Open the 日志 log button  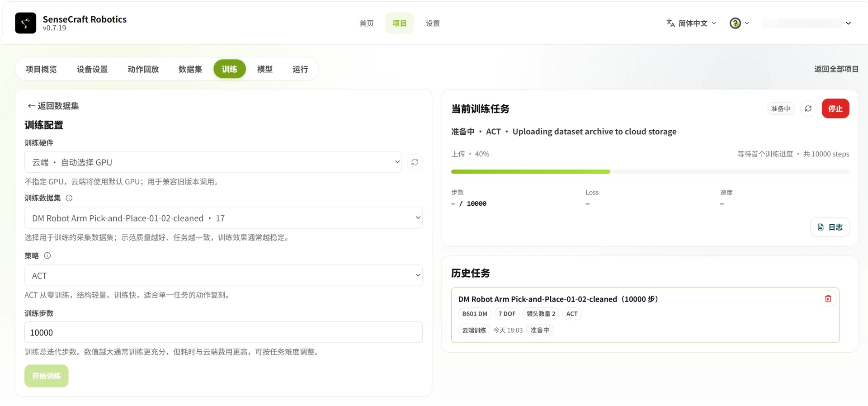click(x=830, y=227)
